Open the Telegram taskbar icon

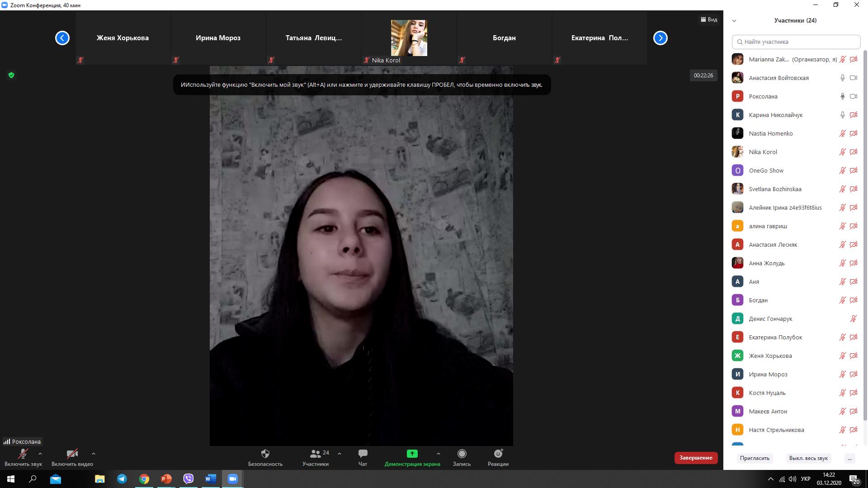pos(122,479)
